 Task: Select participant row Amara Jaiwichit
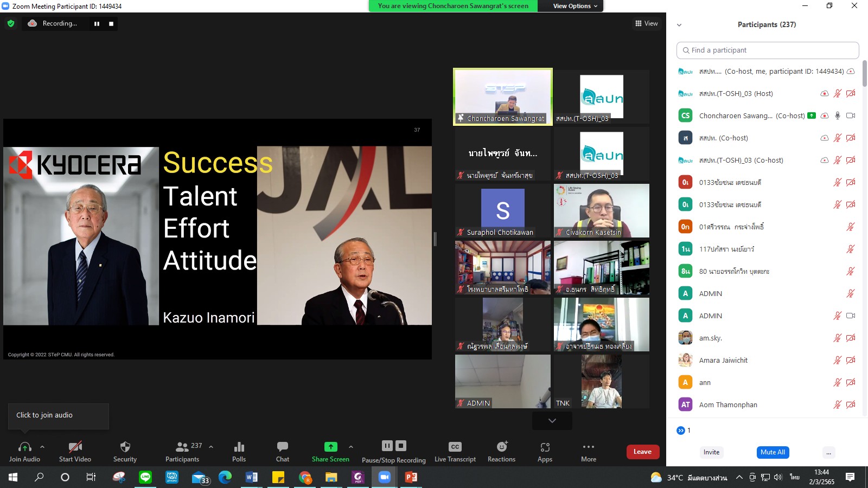tap(767, 360)
